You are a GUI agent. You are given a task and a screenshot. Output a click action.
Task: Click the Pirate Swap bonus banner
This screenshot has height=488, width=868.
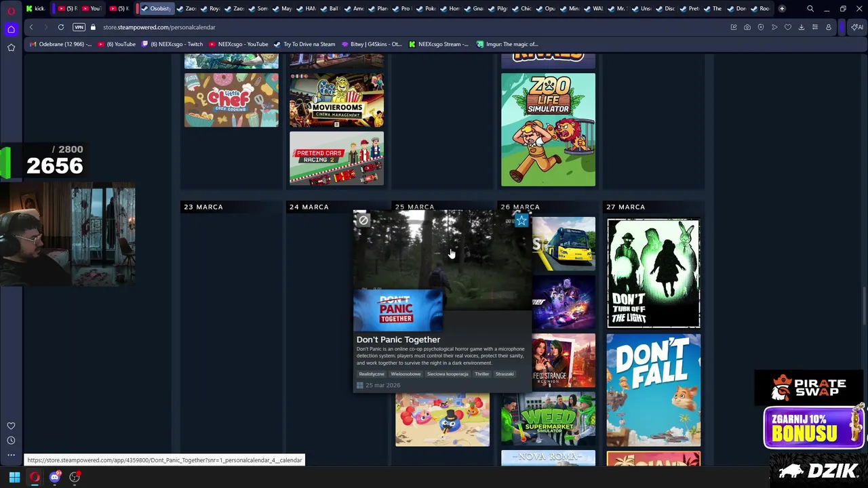click(x=814, y=427)
